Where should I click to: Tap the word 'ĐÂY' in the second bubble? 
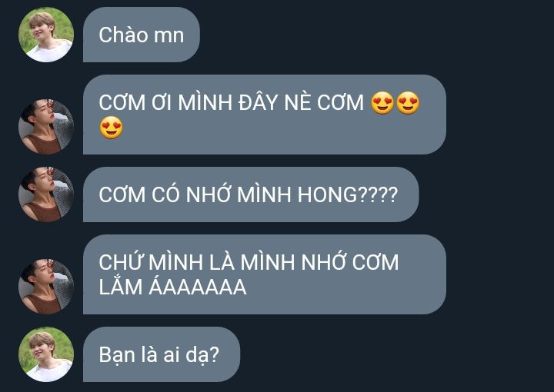click(259, 103)
